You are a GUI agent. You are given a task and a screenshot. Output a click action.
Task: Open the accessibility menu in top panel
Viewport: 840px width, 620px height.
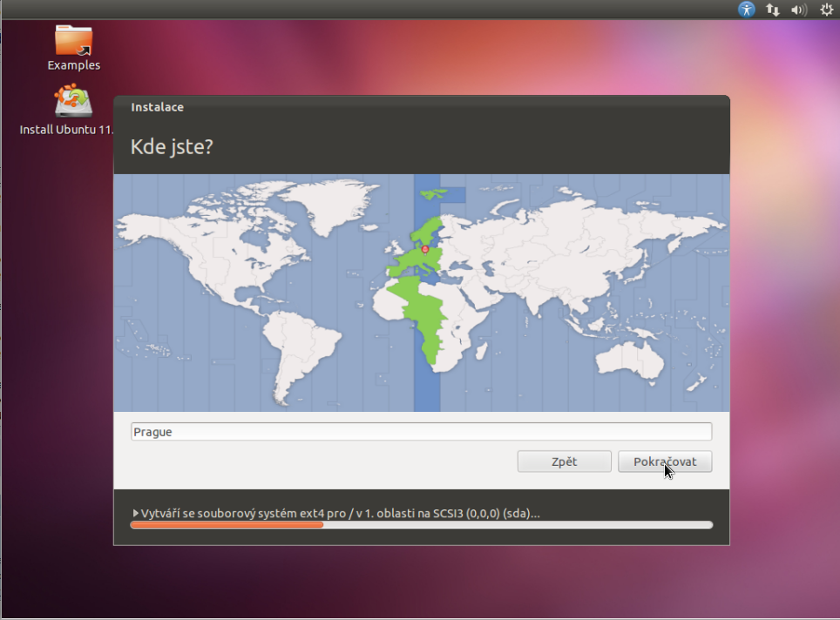pyautogui.click(x=746, y=10)
